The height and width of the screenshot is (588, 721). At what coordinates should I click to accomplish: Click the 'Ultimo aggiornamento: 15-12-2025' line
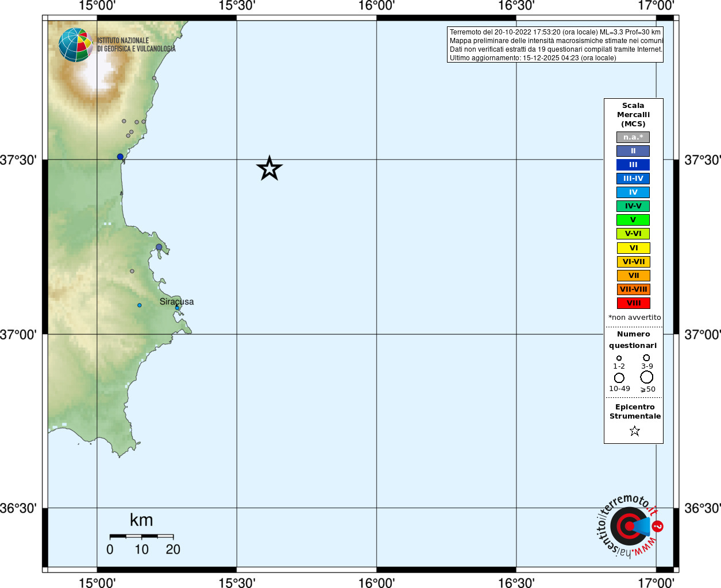tap(533, 58)
